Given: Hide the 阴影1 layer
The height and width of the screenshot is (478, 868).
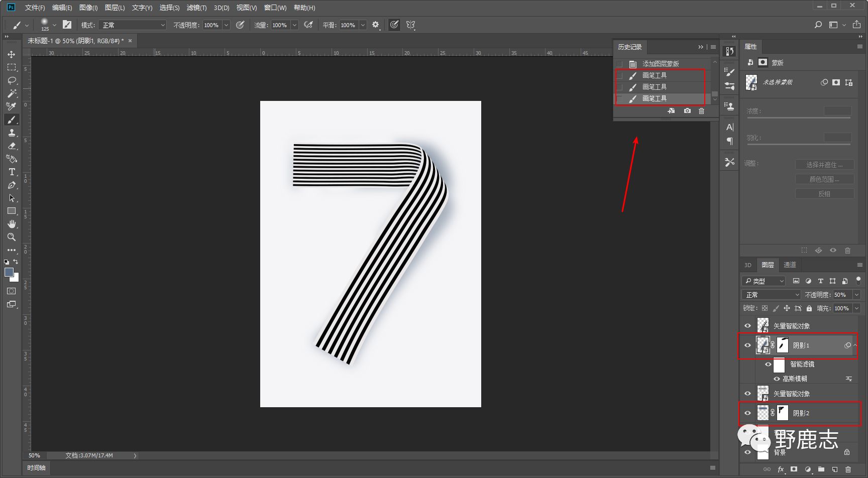Looking at the screenshot, I should (x=747, y=345).
